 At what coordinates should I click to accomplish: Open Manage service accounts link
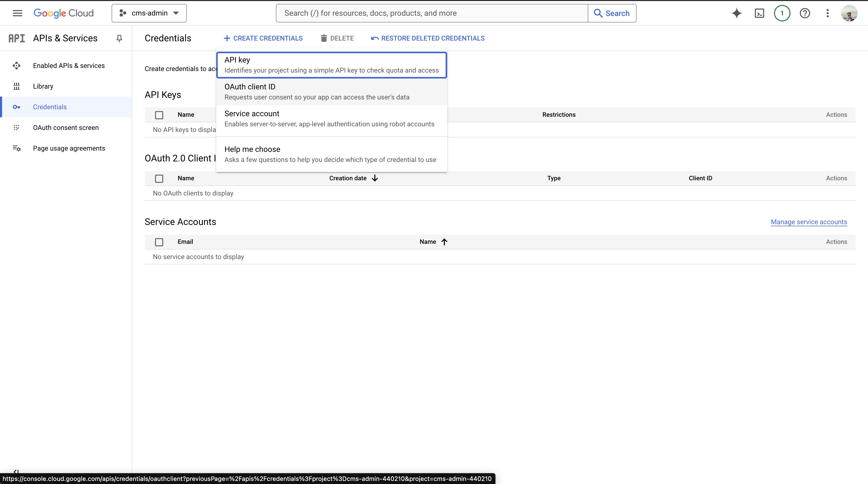(809, 222)
